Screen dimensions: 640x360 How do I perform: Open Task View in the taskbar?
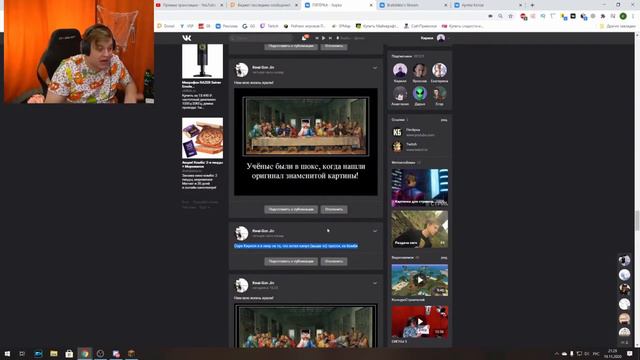tap(22, 353)
